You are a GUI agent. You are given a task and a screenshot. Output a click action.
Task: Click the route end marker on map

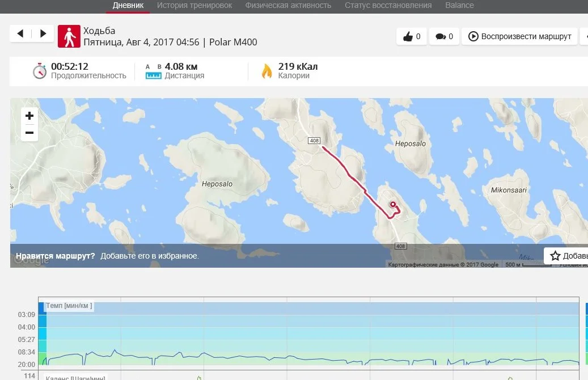tap(392, 204)
